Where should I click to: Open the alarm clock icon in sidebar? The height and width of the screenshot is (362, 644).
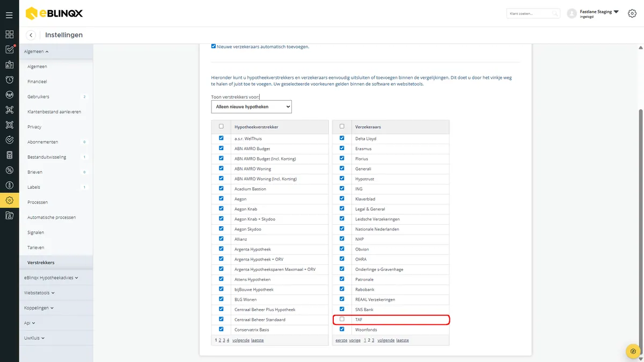[9, 79]
